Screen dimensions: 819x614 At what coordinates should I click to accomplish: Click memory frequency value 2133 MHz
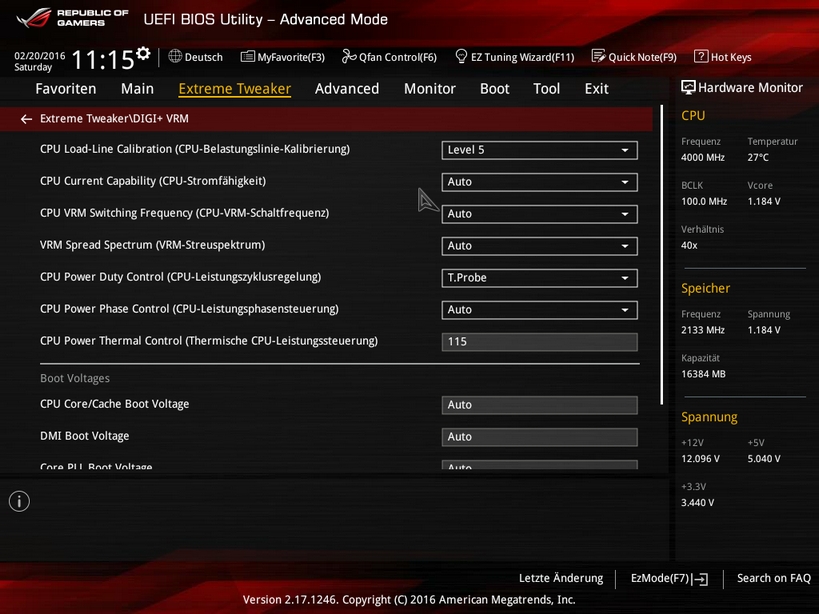click(703, 330)
